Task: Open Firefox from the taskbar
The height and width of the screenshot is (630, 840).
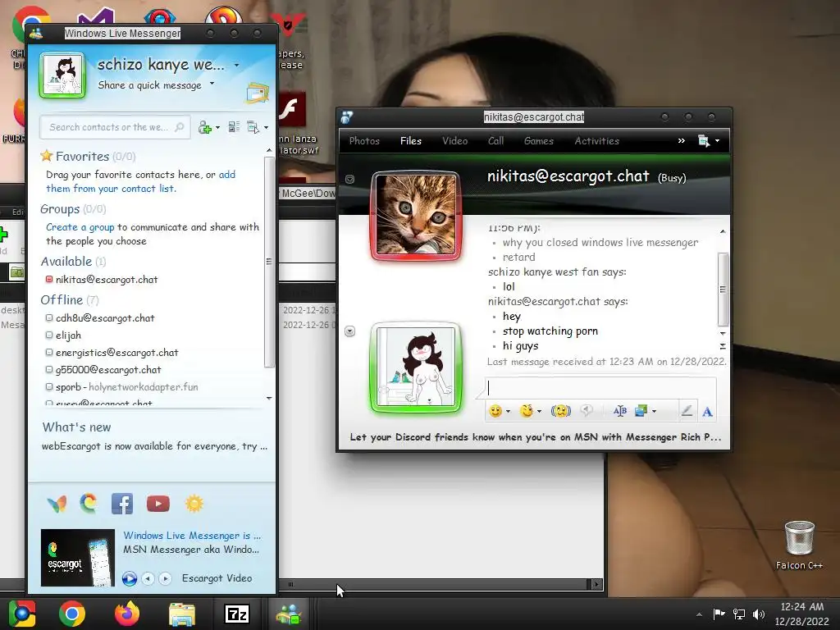Action: coord(127,614)
